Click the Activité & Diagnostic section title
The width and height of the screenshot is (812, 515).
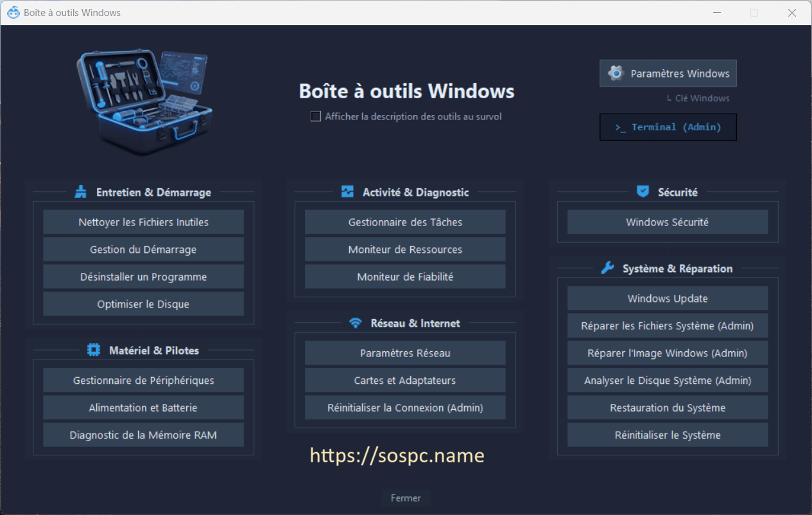pos(415,192)
